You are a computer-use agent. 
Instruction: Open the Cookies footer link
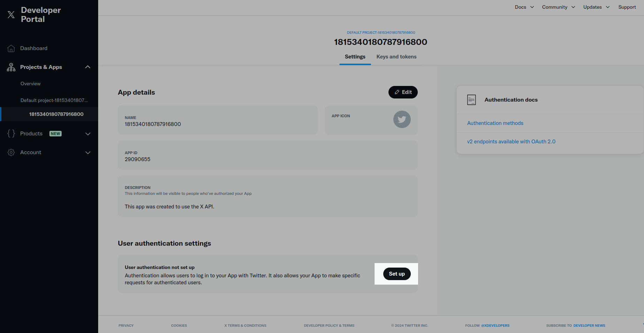(179, 326)
